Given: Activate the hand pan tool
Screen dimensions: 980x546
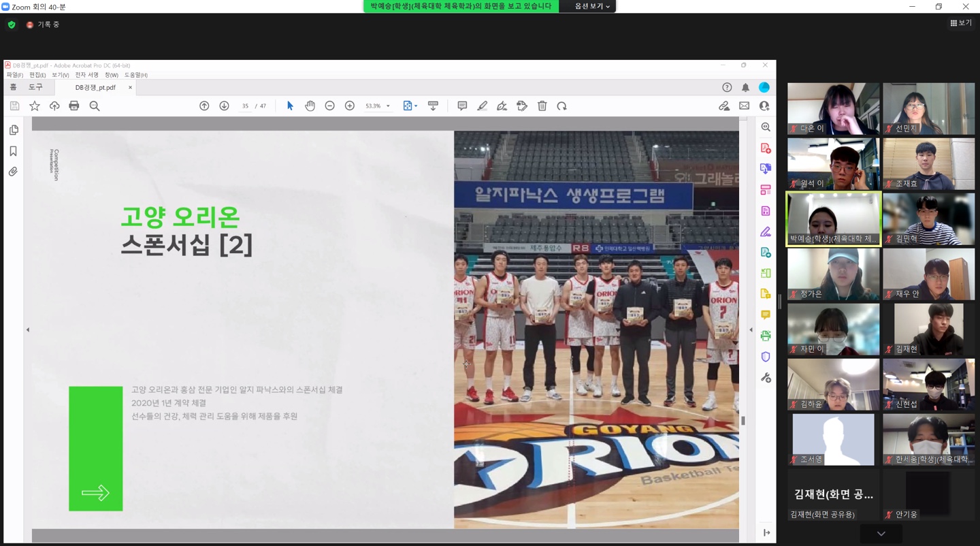Looking at the screenshot, I should [310, 106].
